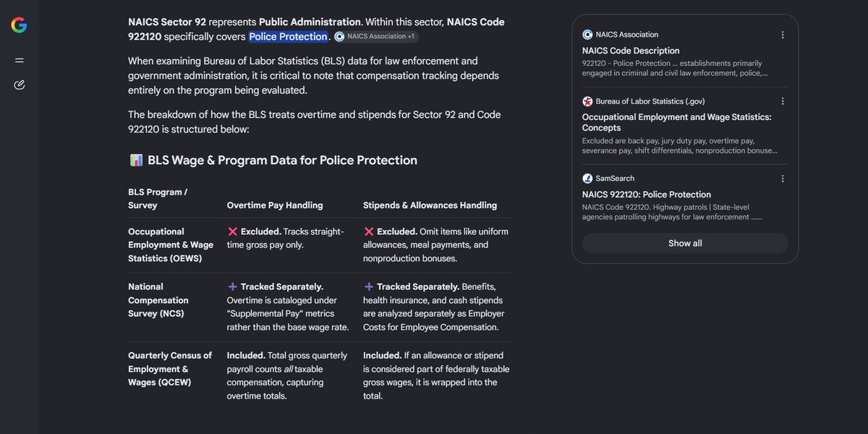Click the Bureau of Labor Statistics (.gov) source name
This screenshot has height=434, width=868.
pyautogui.click(x=650, y=101)
